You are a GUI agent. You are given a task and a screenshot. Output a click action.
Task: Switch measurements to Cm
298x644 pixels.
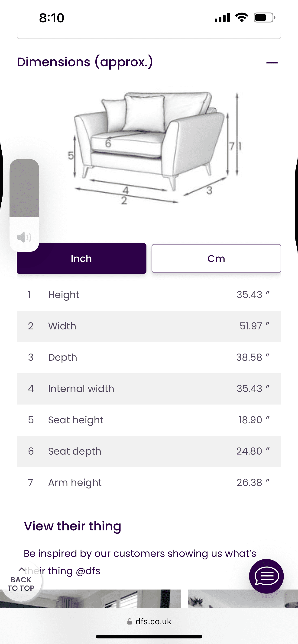(216, 258)
